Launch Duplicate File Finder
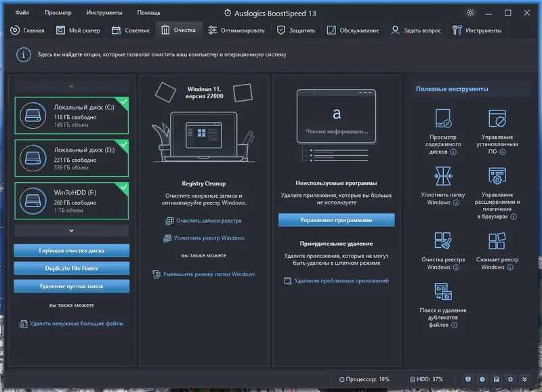Screen dimensions: 542x392 tap(72, 268)
